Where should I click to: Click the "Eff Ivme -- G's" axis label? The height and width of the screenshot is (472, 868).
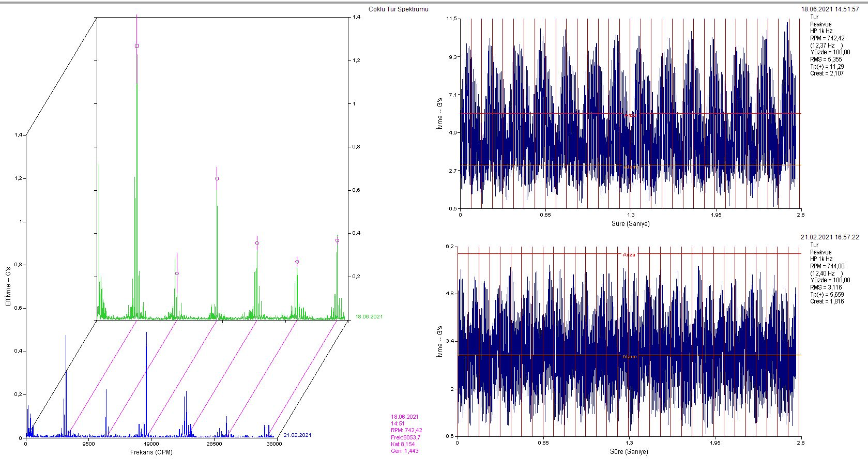click(x=8, y=286)
